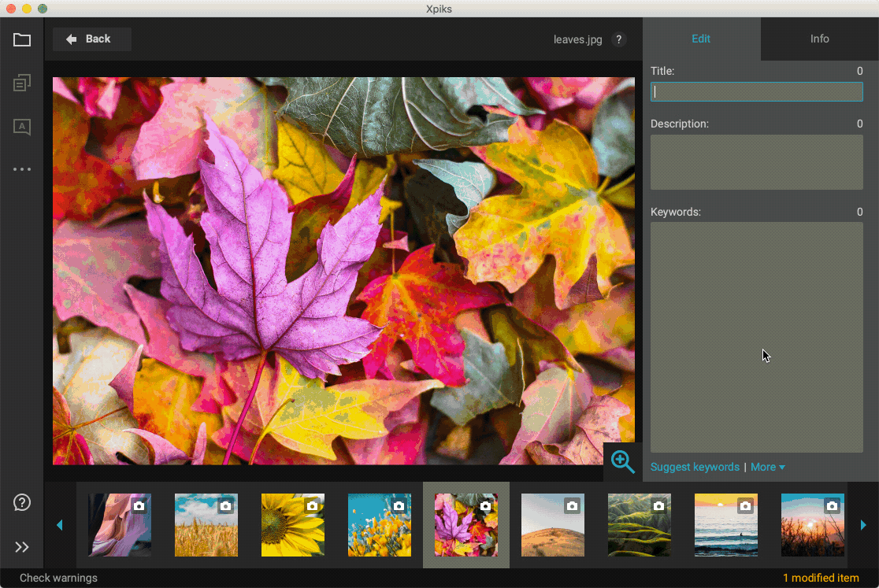The image size is (879, 588).
Task: Expand the sidebar with the double chevron
Action: (x=22, y=547)
